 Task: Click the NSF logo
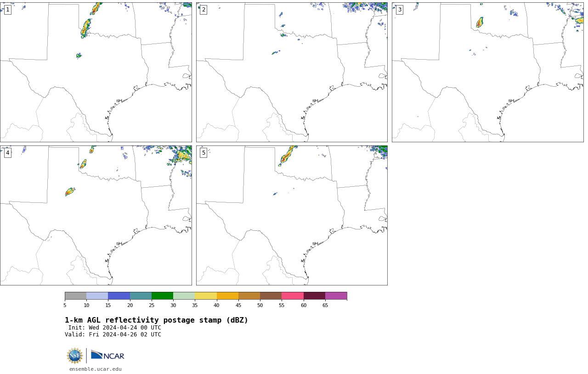coord(75,356)
